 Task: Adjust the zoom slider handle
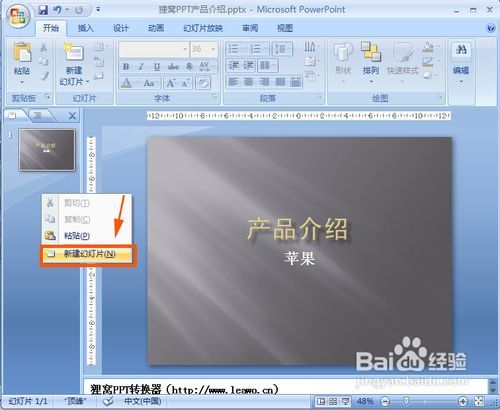tap(406, 401)
